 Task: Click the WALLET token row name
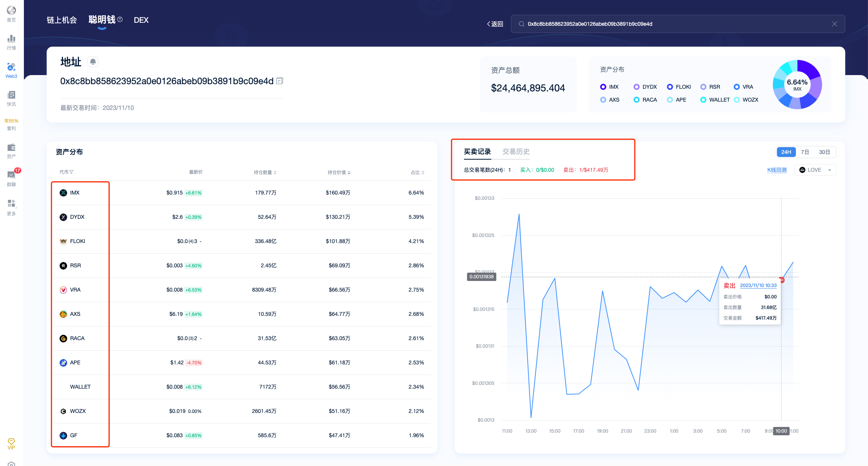[80, 387]
